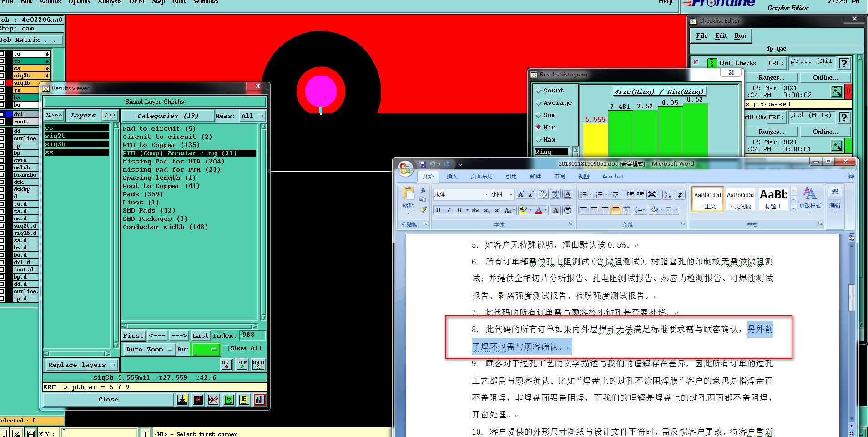Viewport: 868px width, 437px height.
Task: Click the UNDO icon in Results viewer
Action: (x=258, y=364)
